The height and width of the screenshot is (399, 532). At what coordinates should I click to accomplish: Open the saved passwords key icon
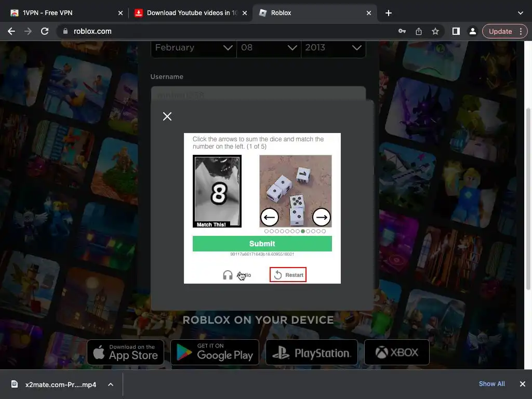pos(402,31)
